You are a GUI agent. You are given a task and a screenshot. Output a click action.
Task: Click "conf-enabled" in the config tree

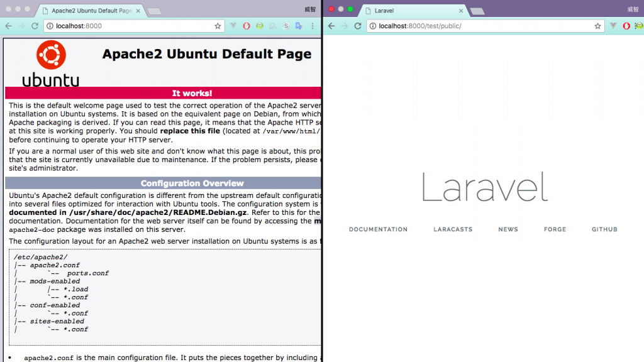tap(55, 305)
